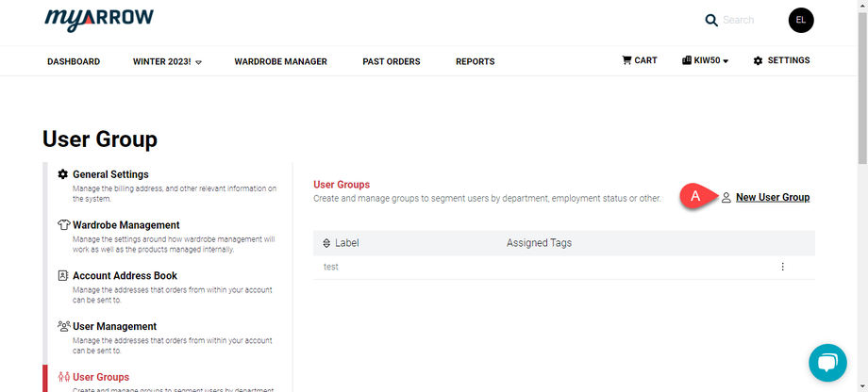This screenshot has height=392, width=868.
Task: Click the myARROW logo
Action: click(x=99, y=20)
